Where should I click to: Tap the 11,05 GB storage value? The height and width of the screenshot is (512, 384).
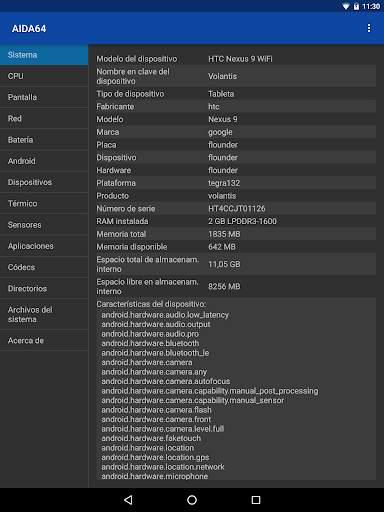point(224,264)
